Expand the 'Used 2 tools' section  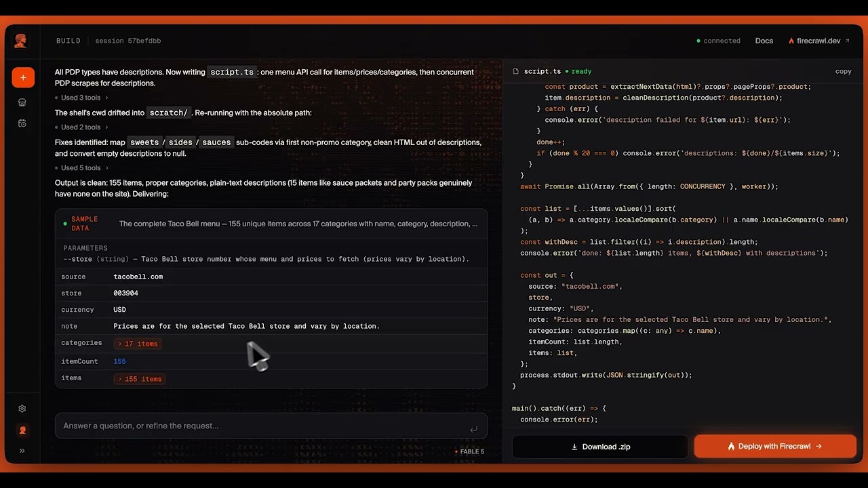81,127
